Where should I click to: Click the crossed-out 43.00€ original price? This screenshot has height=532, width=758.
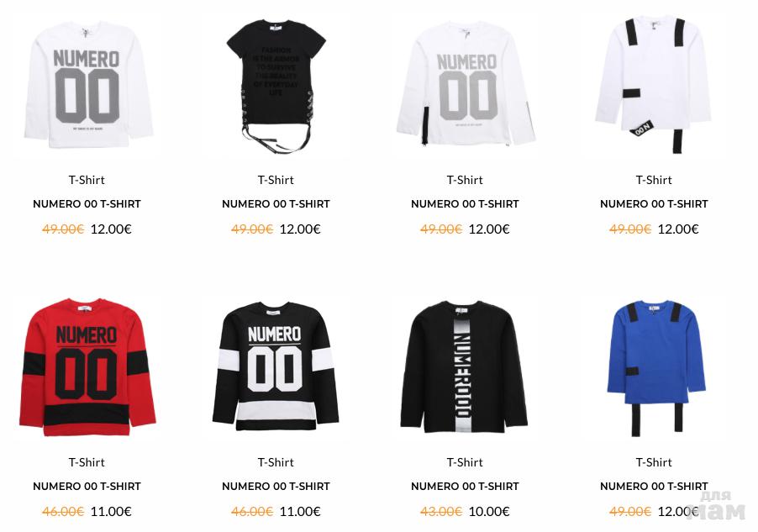tap(441, 511)
